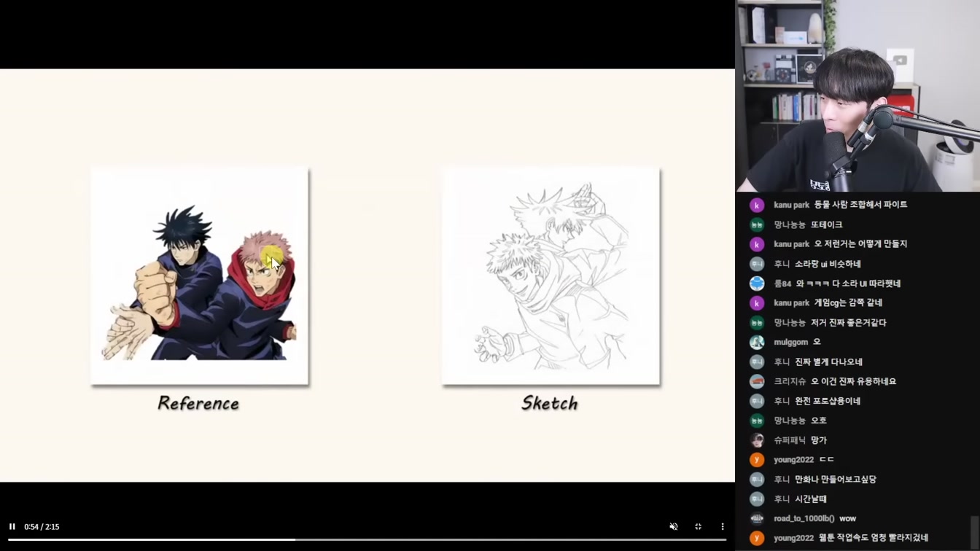
Task: Click chat message '망가'
Action: pos(819,440)
